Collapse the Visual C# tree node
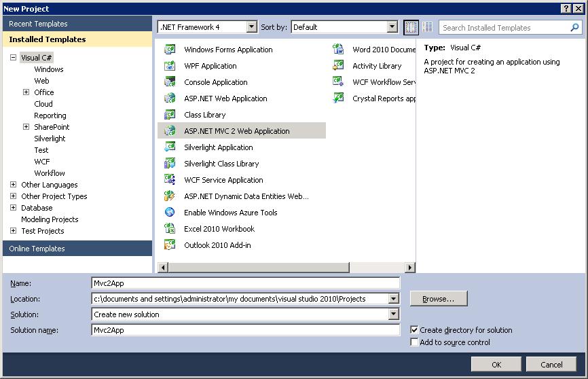588x379 pixels. [x=13, y=58]
